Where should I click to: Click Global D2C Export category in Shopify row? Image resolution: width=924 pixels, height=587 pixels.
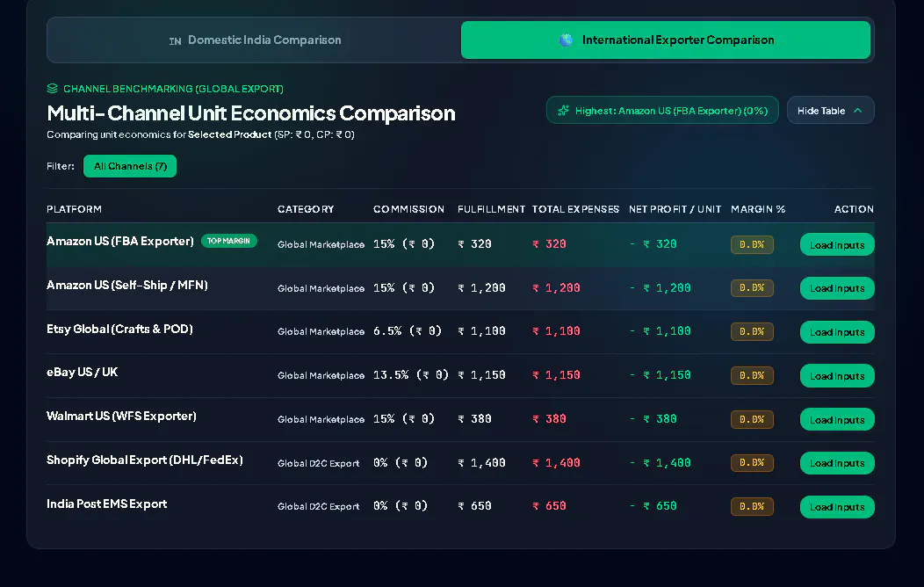point(318,463)
